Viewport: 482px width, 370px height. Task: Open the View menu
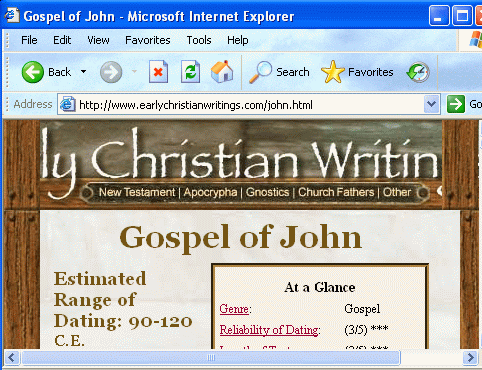click(x=98, y=40)
